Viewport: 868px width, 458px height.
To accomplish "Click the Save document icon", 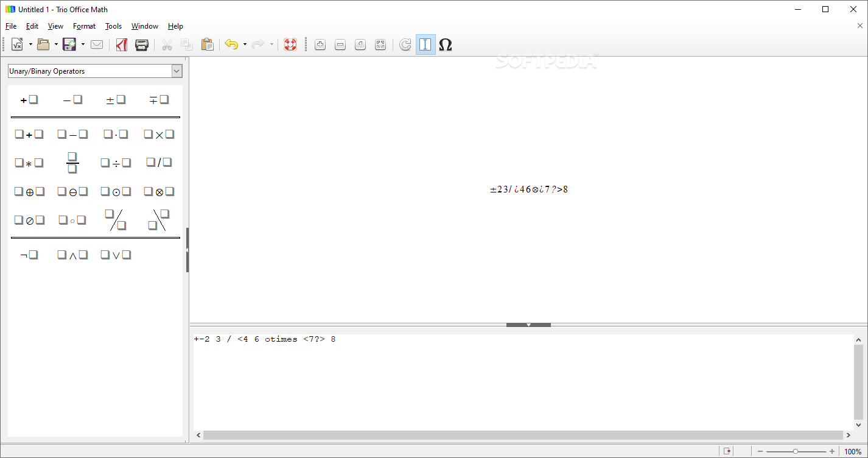I will [x=69, y=44].
